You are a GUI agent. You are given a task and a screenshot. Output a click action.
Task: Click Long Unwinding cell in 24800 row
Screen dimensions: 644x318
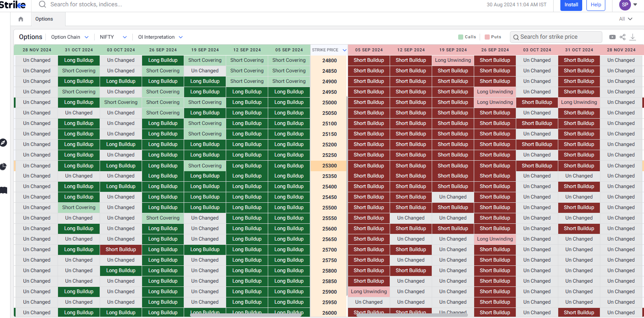coord(453,60)
